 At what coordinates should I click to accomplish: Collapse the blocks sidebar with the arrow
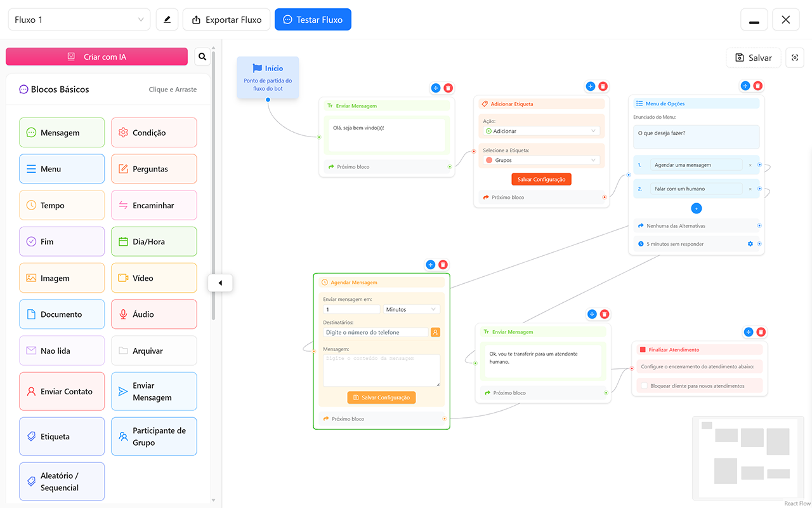(220, 283)
